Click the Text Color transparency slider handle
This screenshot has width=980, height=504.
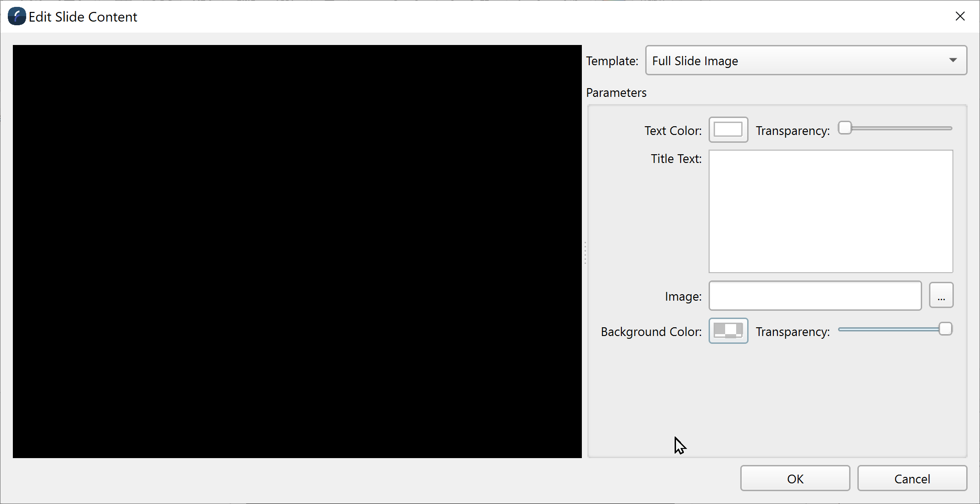845,128
